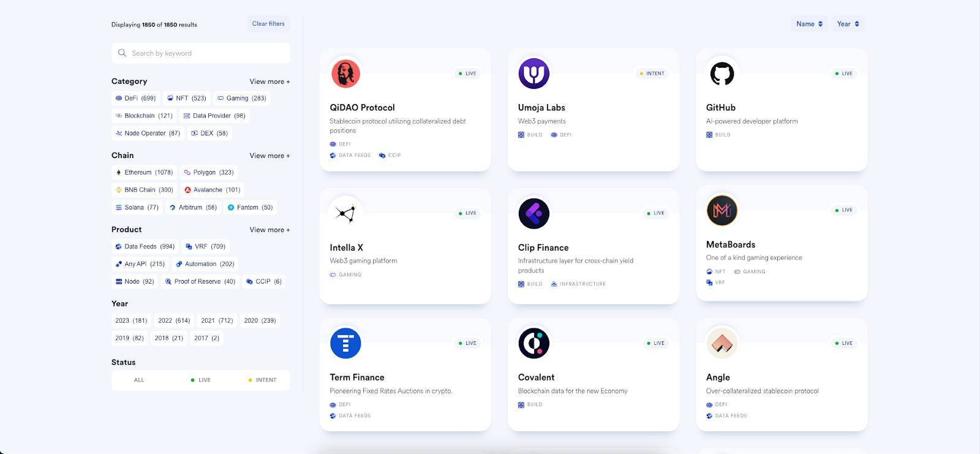Open the Name sort dropdown

tap(809, 24)
